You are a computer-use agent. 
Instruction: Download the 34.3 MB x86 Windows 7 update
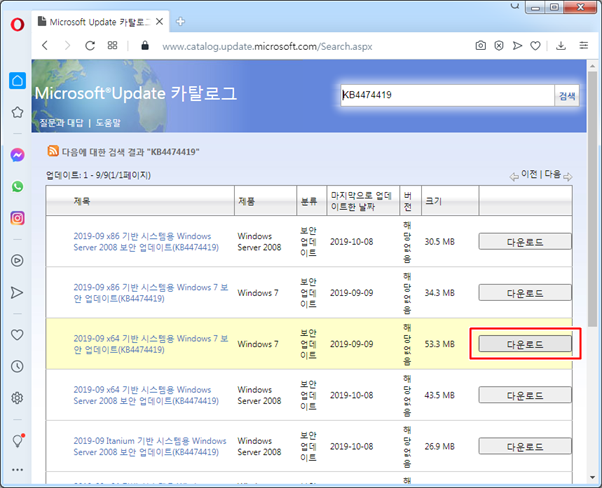pos(525,293)
